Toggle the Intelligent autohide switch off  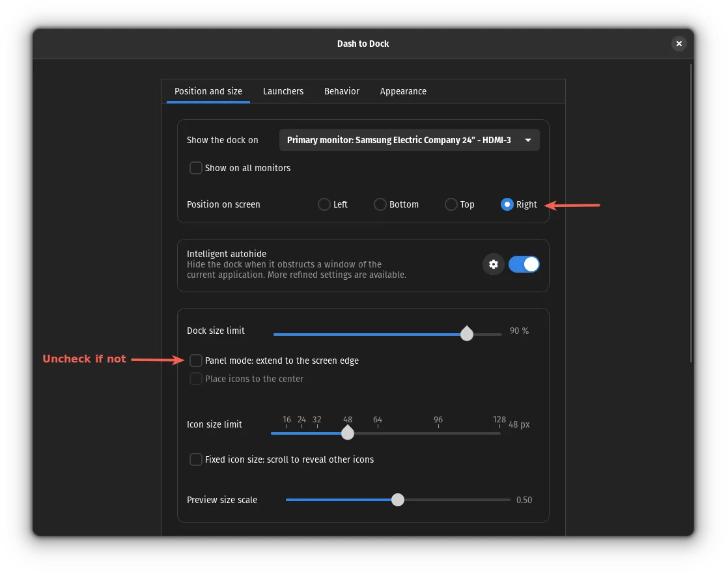(524, 264)
